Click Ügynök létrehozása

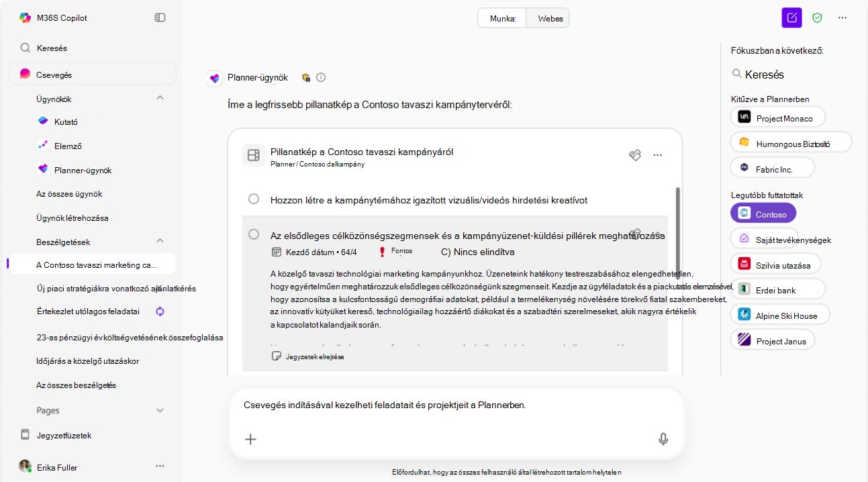click(x=72, y=218)
